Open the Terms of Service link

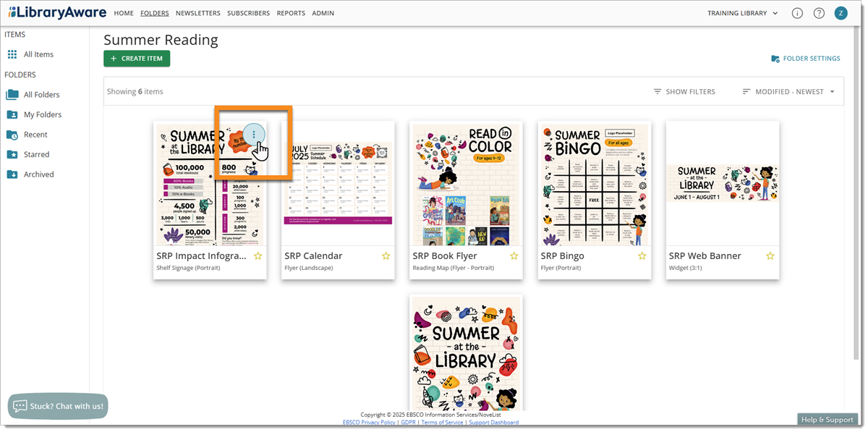(442, 423)
